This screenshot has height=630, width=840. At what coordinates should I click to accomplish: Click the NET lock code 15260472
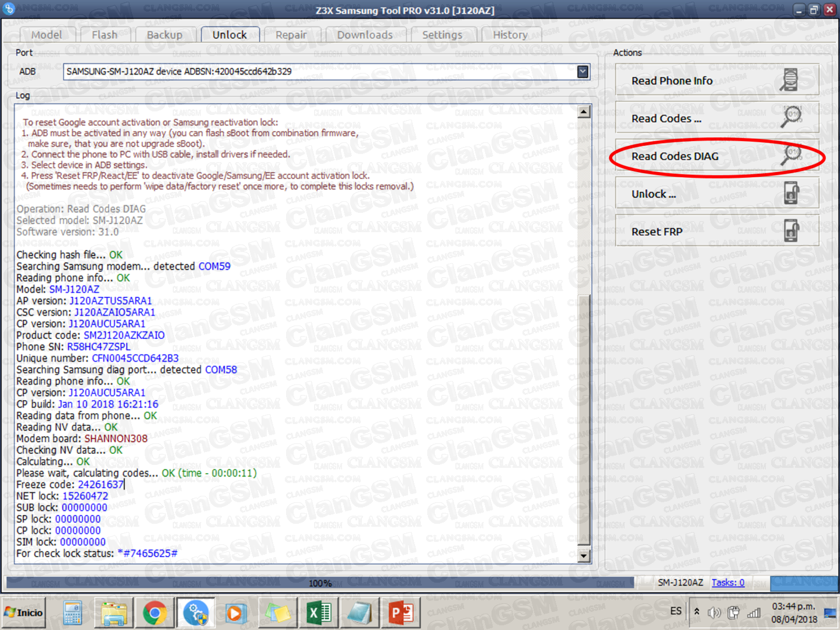point(85,496)
